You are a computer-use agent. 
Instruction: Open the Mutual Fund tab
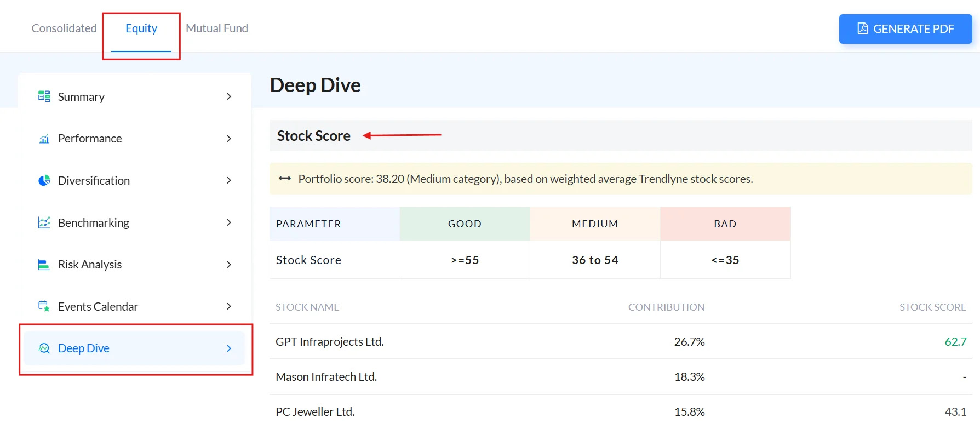click(217, 28)
